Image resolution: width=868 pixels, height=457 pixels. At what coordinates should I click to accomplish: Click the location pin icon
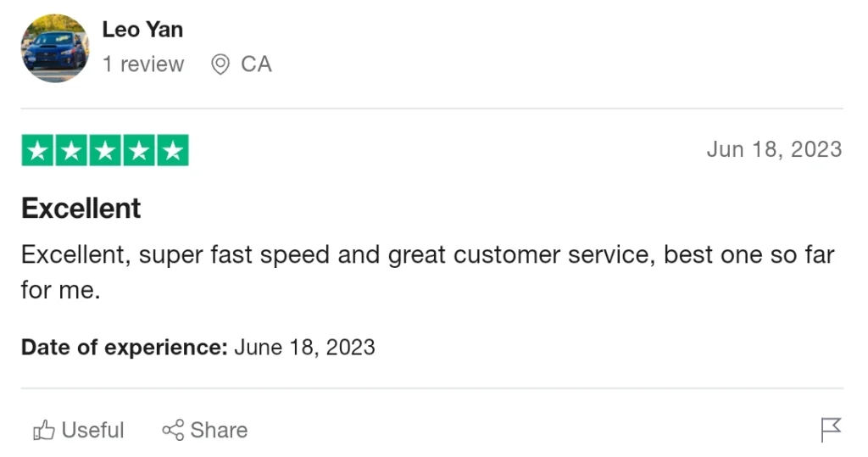220,64
